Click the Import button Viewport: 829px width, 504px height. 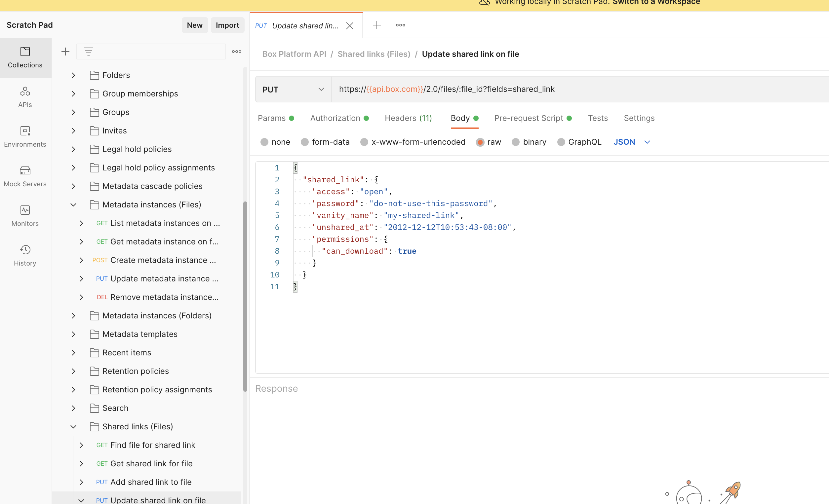pyautogui.click(x=227, y=25)
